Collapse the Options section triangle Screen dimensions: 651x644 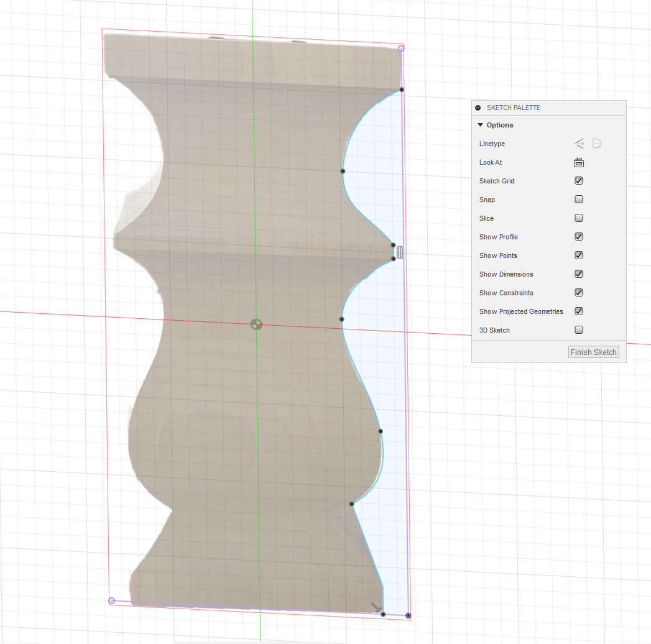coord(480,124)
